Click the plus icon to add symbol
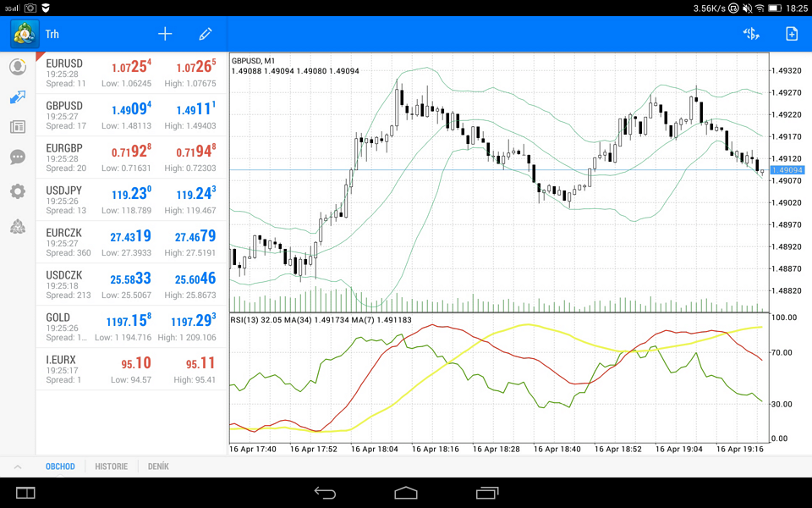 (165, 34)
